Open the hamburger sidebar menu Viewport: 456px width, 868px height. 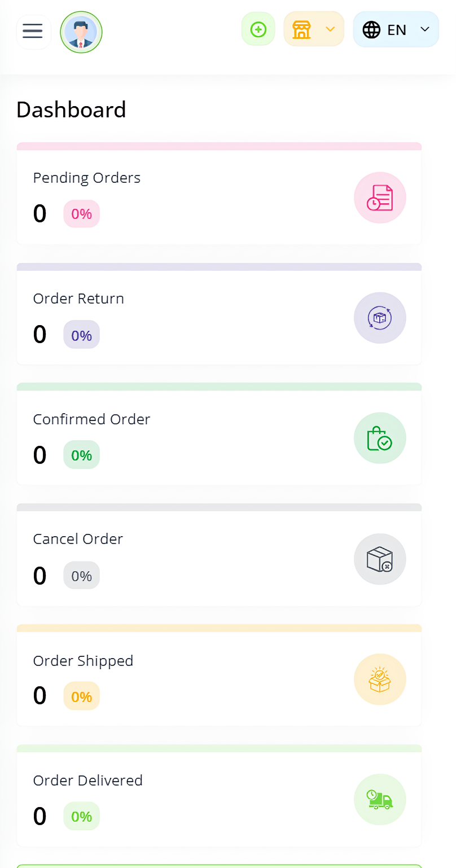[x=33, y=31]
